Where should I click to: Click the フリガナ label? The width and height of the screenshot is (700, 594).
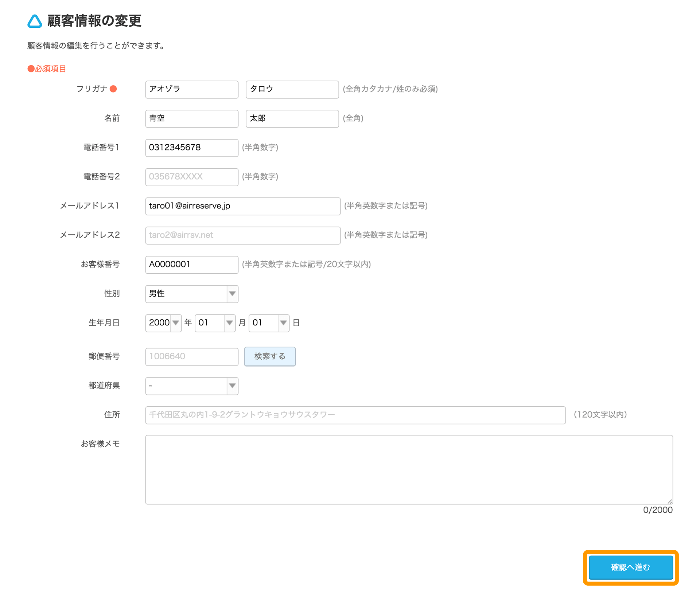pos(92,89)
